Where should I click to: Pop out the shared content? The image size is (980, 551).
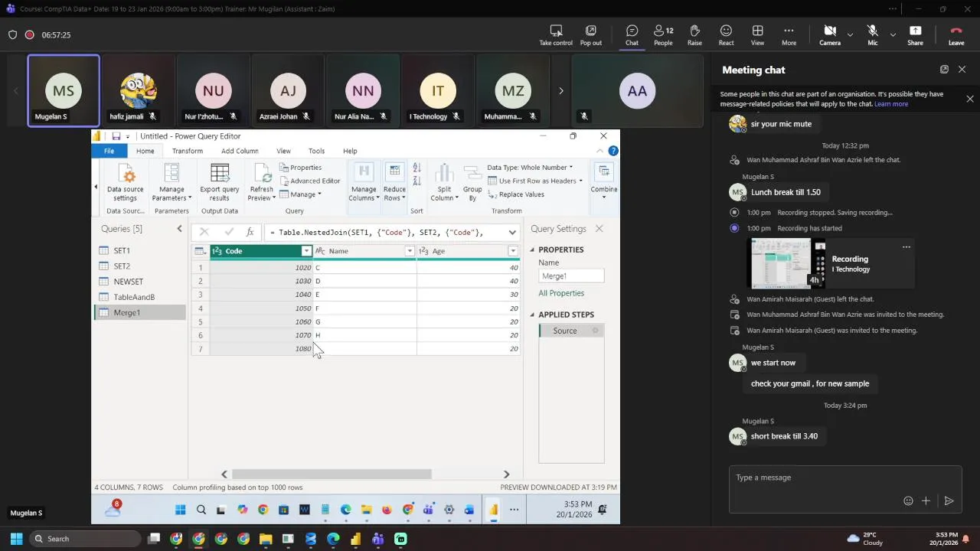tap(591, 35)
